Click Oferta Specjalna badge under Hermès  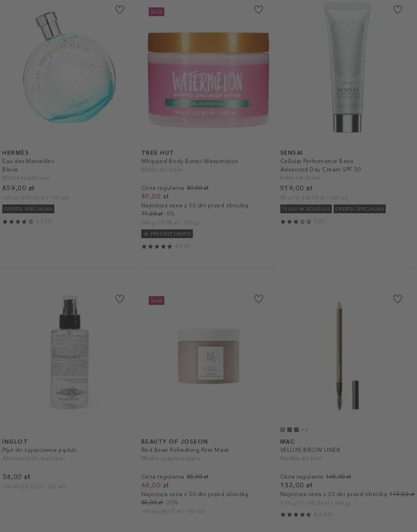(28, 209)
